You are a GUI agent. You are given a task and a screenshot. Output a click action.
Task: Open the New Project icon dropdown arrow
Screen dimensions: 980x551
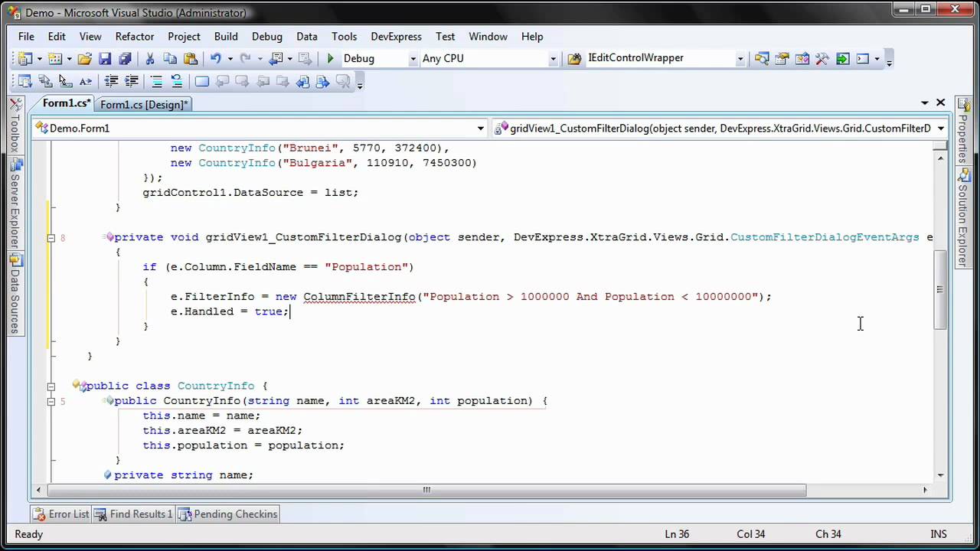pos(39,58)
